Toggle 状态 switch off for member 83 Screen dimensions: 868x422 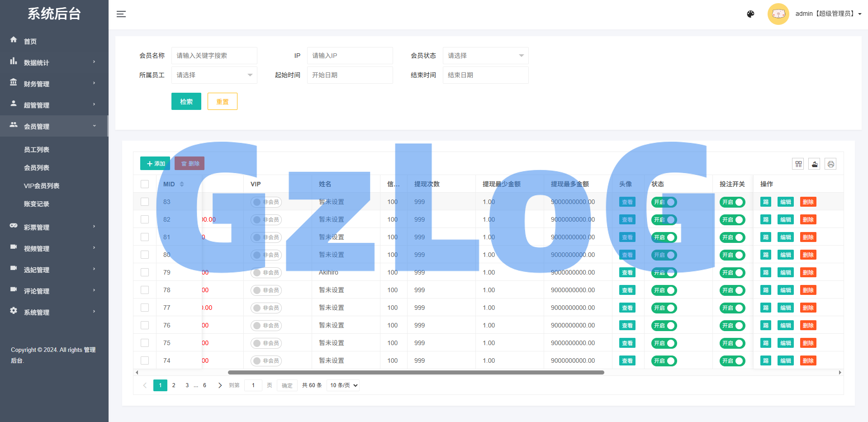(664, 202)
